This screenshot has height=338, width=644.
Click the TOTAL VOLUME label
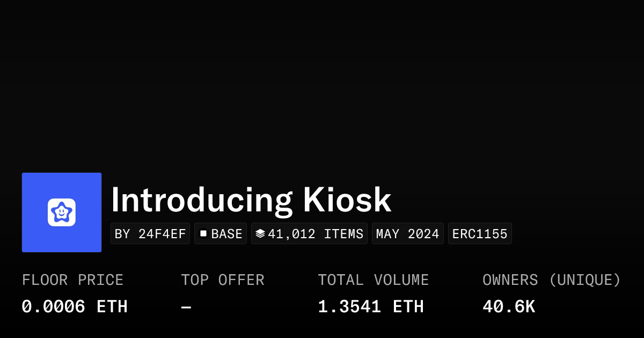373,280
